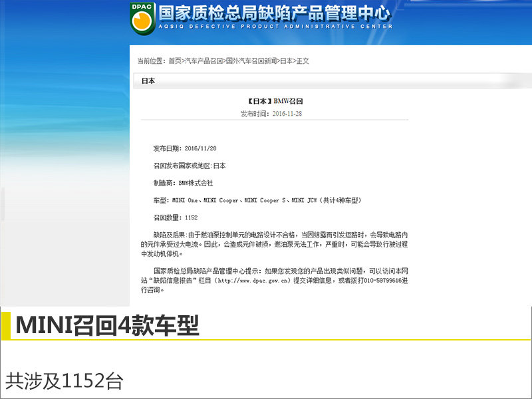532x399 pixels.
Task: Click the 缺陷及后果 paragraph
Action: click(x=274, y=244)
